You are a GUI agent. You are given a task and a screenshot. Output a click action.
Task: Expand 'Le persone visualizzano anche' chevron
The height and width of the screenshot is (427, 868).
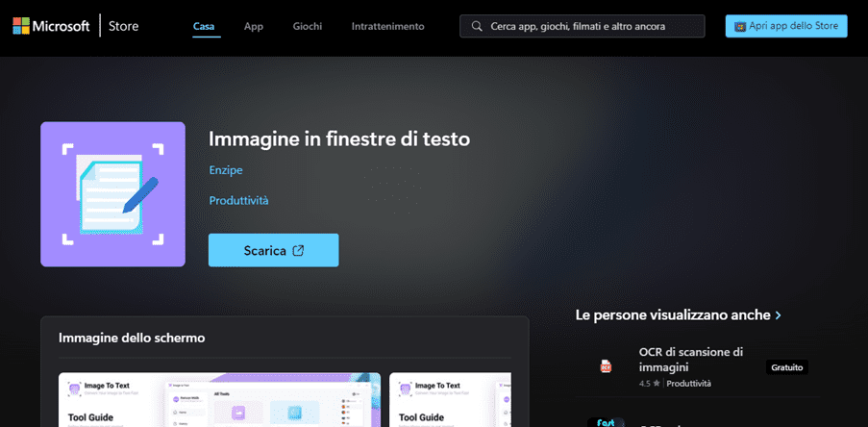[x=778, y=314]
